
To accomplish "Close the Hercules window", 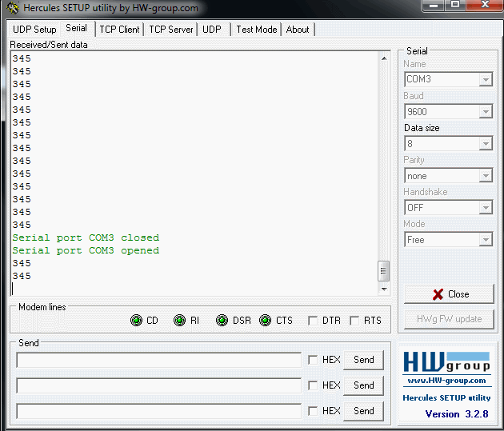I will click(x=485, y=5).
